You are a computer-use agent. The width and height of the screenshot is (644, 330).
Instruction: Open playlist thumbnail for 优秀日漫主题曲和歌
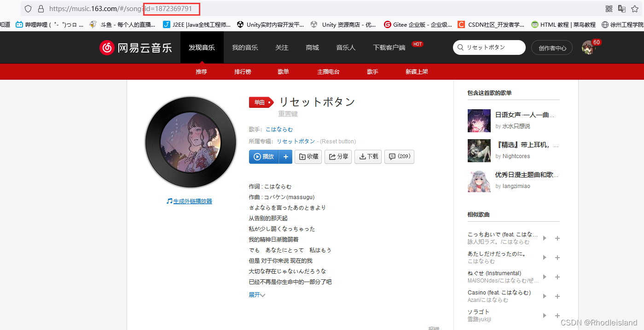click(x=479, y=181)
